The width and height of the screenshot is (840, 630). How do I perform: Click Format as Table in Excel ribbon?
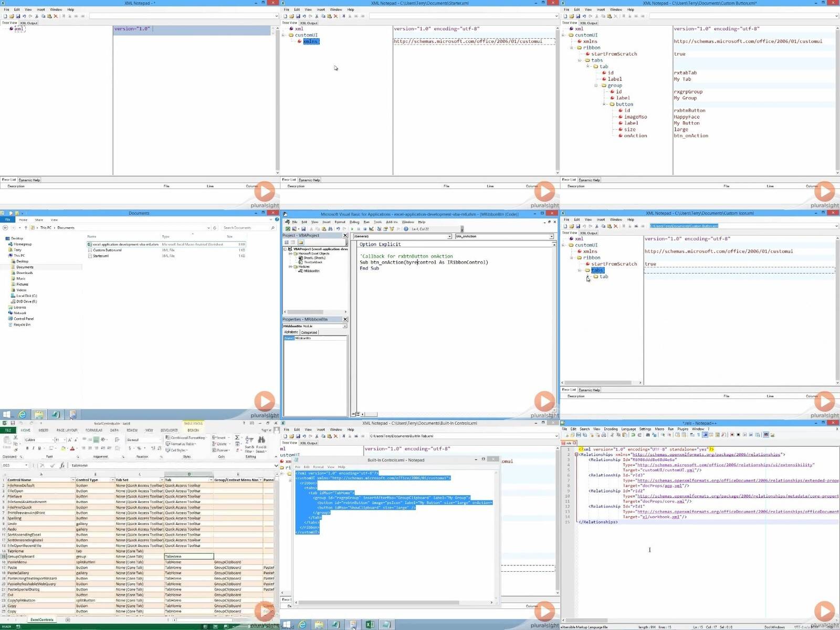click(x=181, y=444)
